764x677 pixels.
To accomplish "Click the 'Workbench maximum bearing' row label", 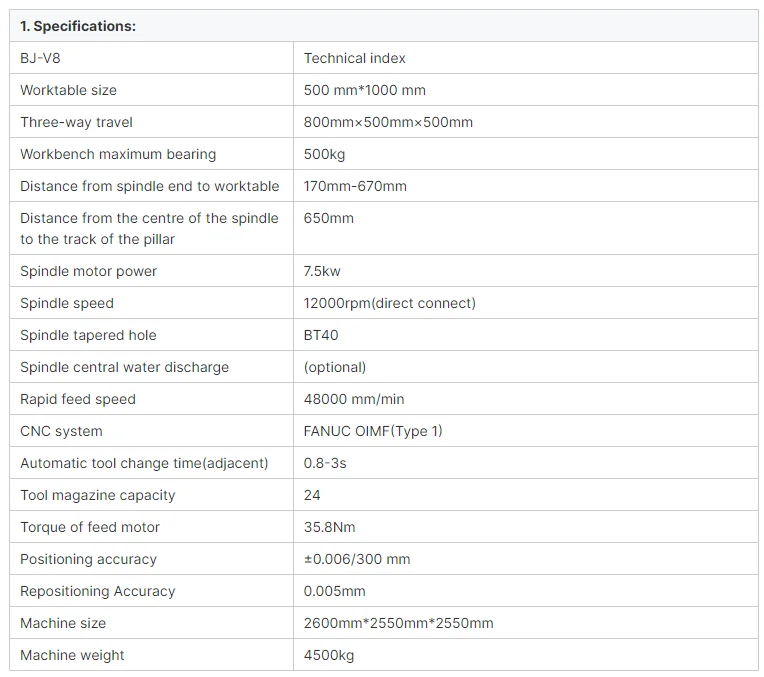I will [x=118, y=154].
